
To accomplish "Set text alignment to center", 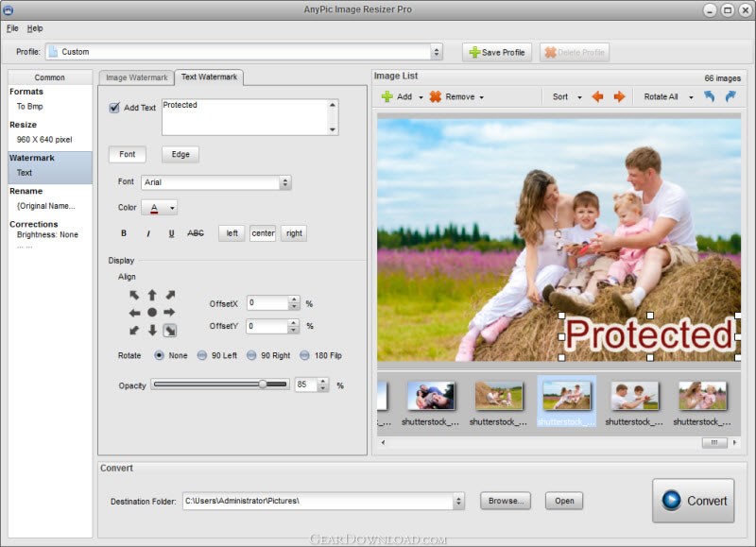I will (263, 233).
